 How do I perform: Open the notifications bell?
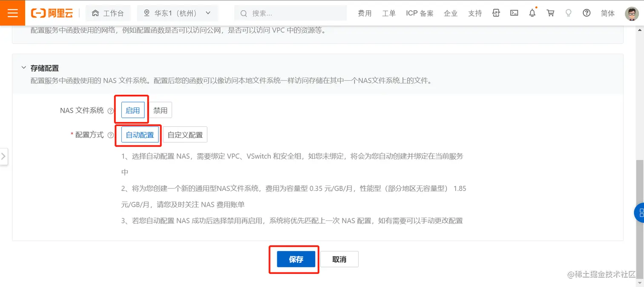[532, 13]
